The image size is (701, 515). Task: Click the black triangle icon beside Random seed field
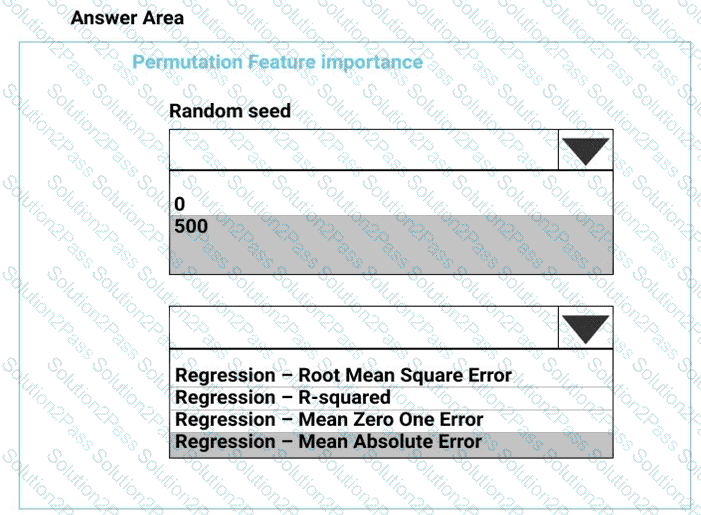pyautogui.click(x=586, y=151)
